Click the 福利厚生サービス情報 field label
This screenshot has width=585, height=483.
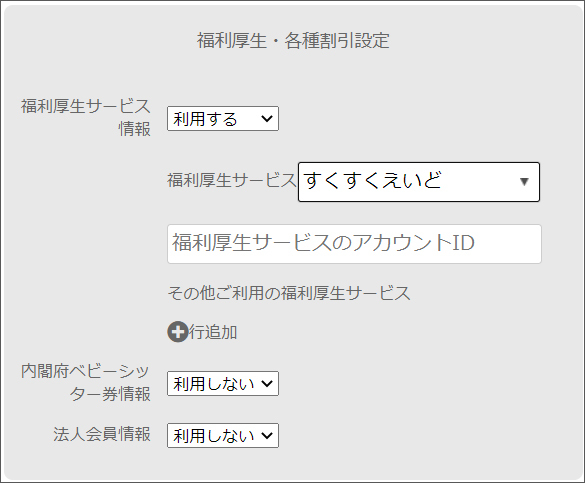coord(86,118)
